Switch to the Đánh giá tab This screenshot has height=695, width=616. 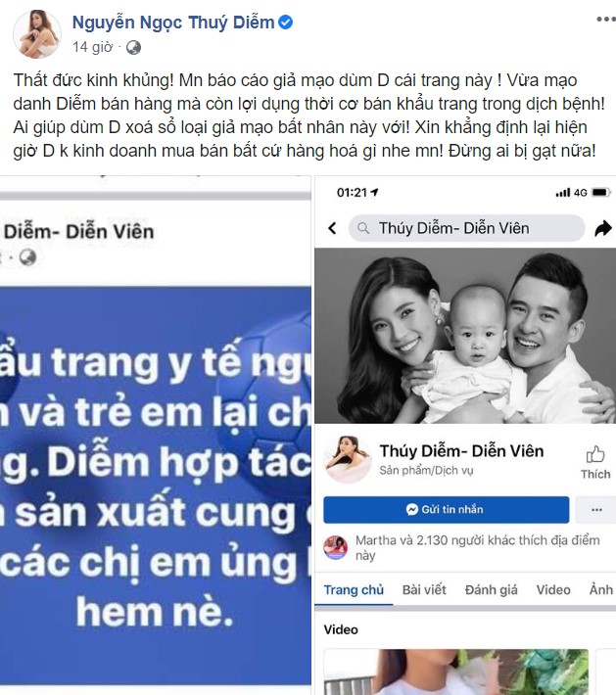pyautogui.click(x=491, y=590)
